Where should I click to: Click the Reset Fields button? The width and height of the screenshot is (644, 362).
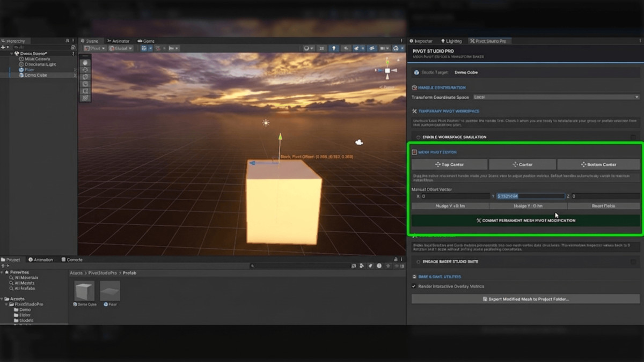tap(604, 206)
